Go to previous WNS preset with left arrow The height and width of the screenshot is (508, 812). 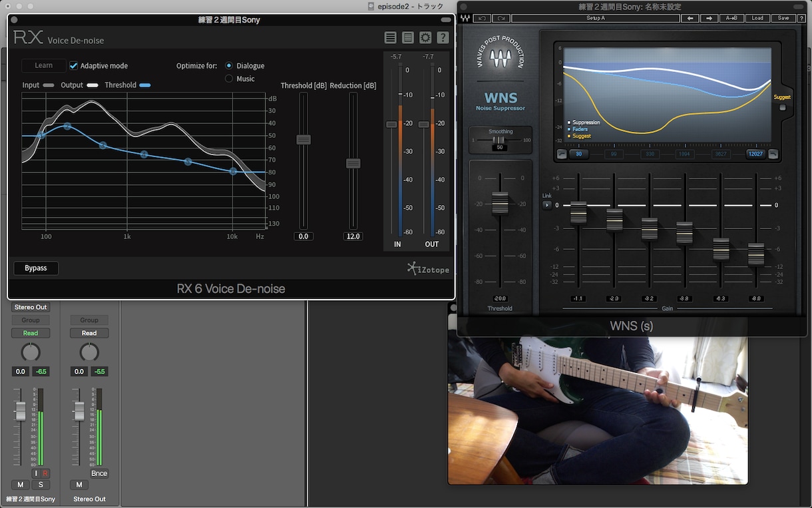click(690, 18)
